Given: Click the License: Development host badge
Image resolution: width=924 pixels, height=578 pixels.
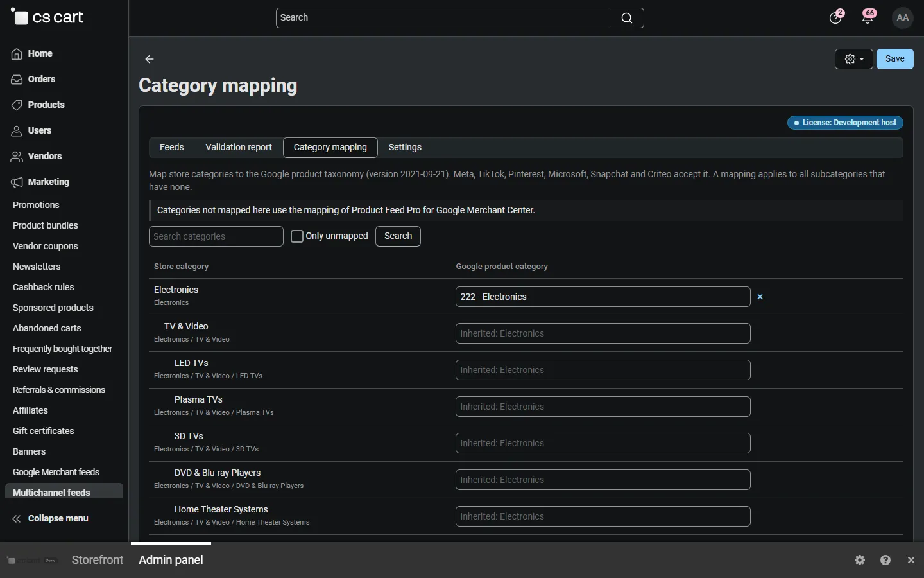Looking at the screenshot, I should [x=846, y=123].
